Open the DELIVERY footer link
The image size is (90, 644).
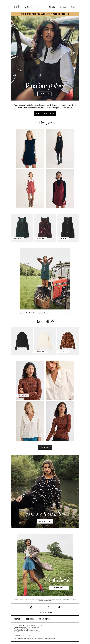coord(18,619)
